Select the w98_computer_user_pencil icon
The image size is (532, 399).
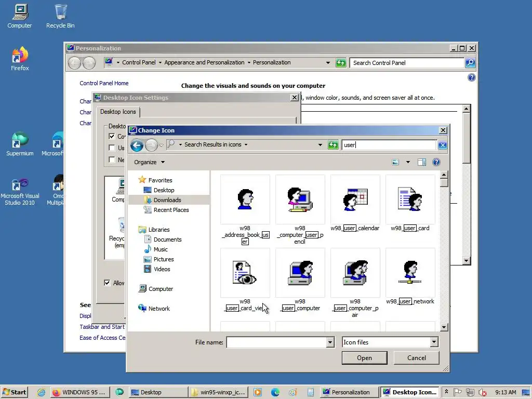300,199
